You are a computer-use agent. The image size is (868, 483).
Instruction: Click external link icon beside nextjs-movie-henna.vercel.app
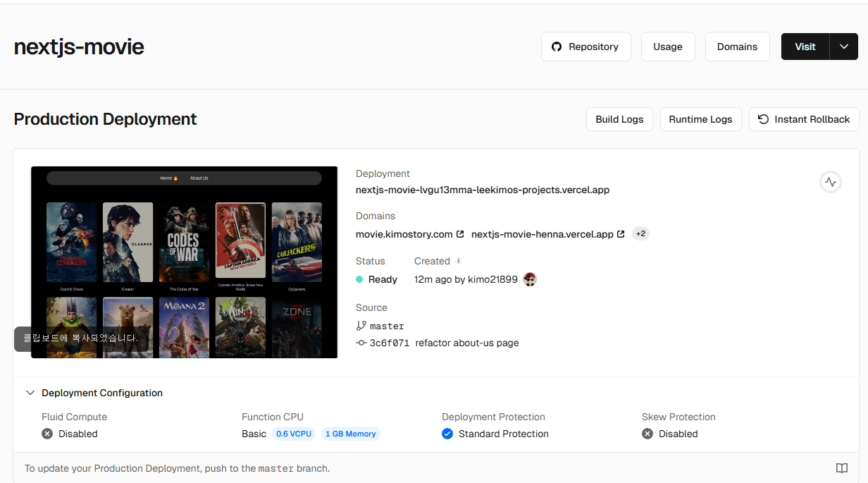tap(621, 234)
